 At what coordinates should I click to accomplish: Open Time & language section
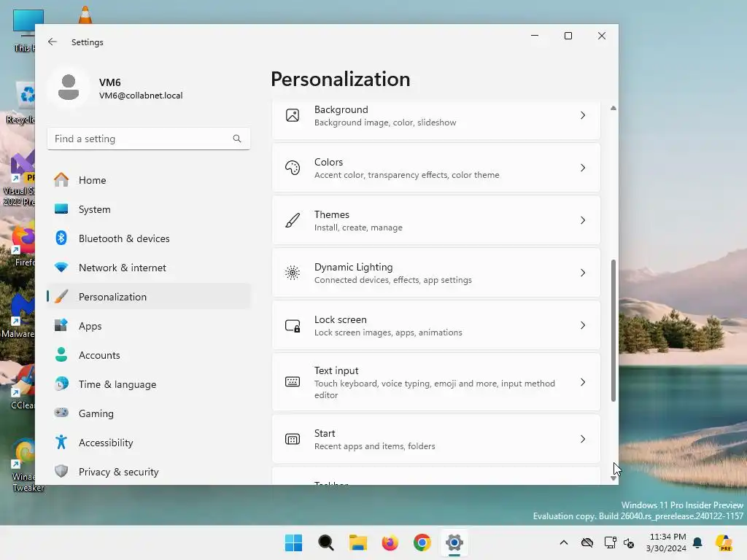(149, 384)
